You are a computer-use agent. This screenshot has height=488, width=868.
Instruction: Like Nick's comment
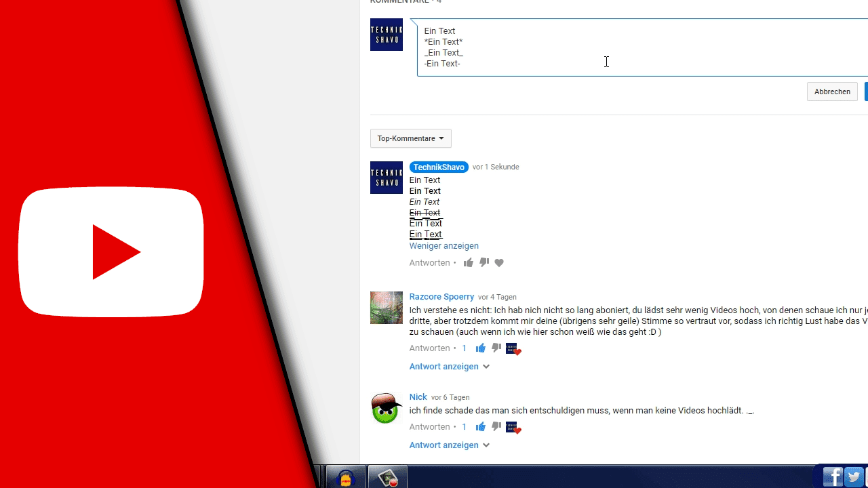(481, 427)
